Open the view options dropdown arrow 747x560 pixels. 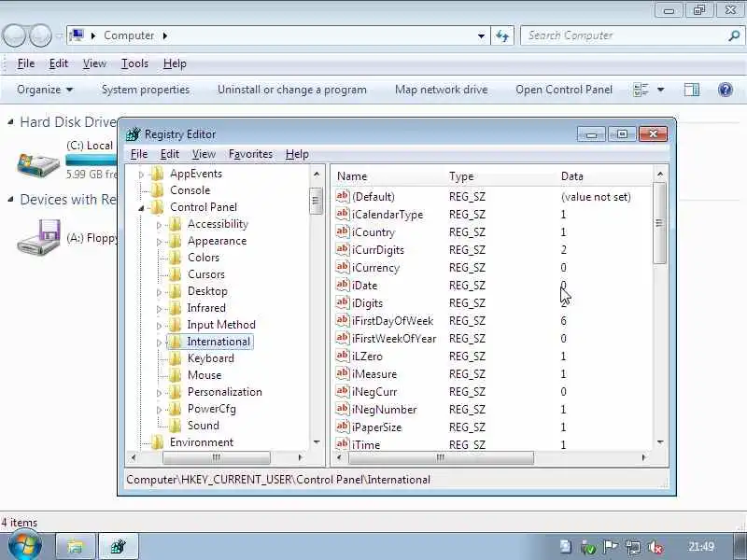tap(661, 90)
